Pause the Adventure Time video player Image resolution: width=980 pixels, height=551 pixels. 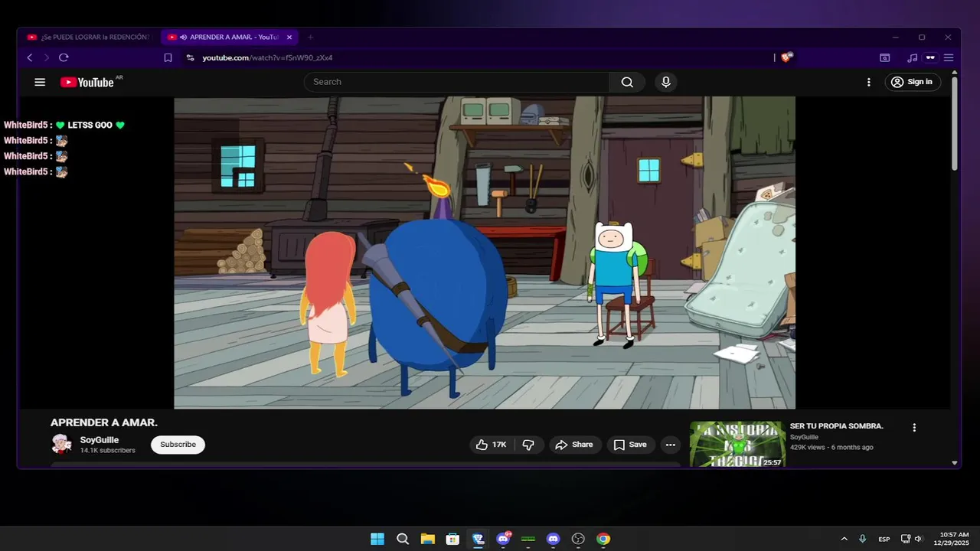(485, 253)
